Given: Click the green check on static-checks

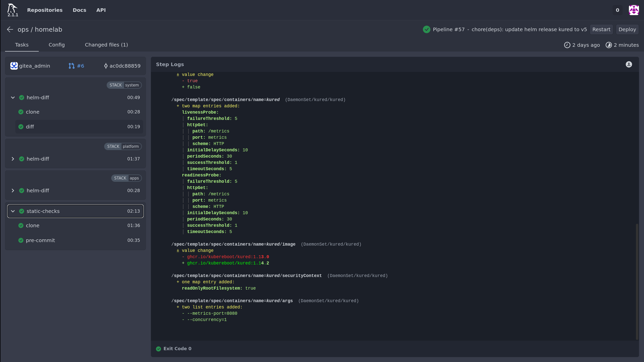Looking at the screenshot, I should pos(22,211).
